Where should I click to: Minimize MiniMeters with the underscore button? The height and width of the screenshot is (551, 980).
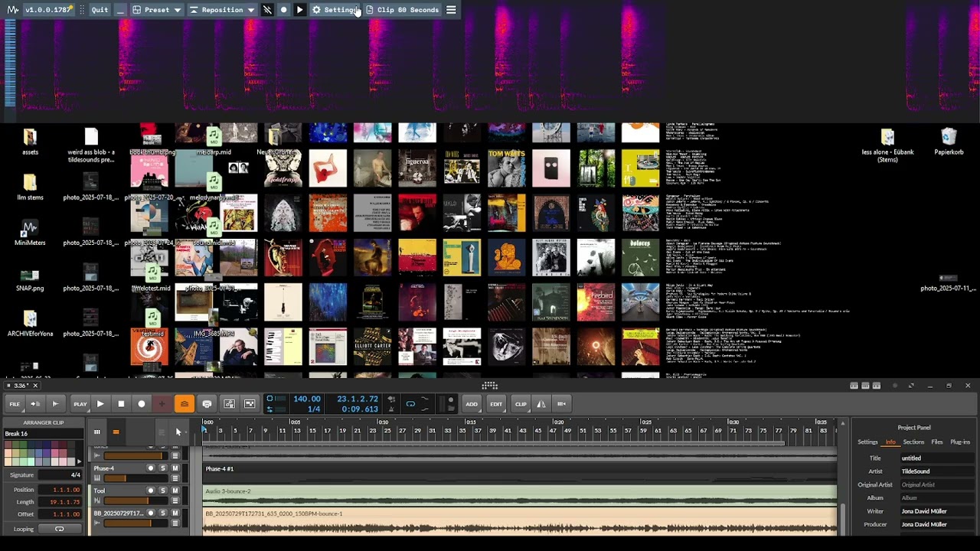tap(120, 10)
